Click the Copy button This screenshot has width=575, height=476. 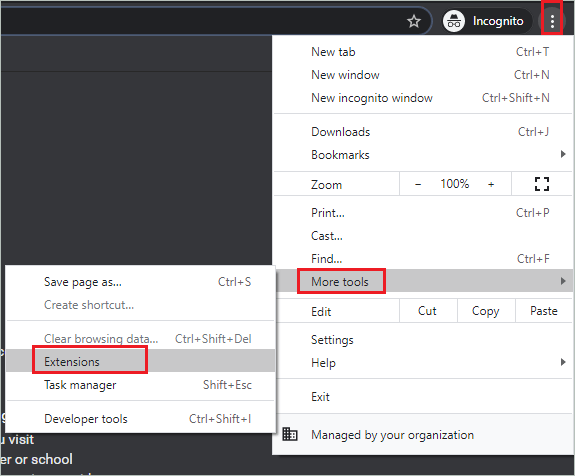point(486,311)
